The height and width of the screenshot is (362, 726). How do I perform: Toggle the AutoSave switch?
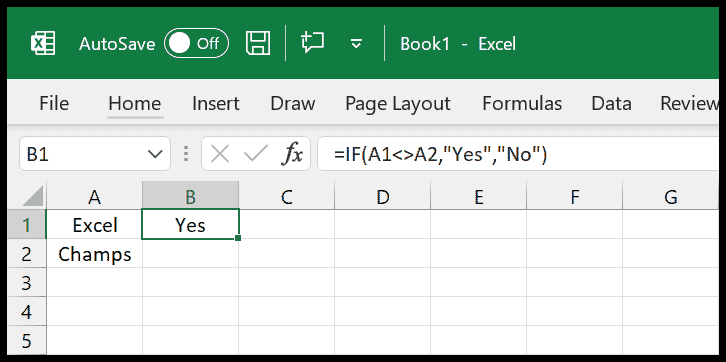pos(196,44)
